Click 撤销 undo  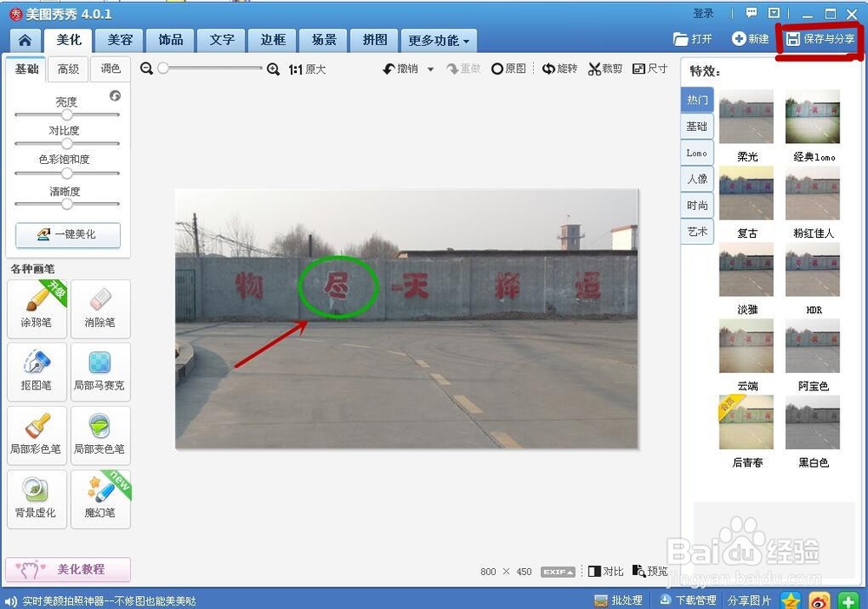401,69
